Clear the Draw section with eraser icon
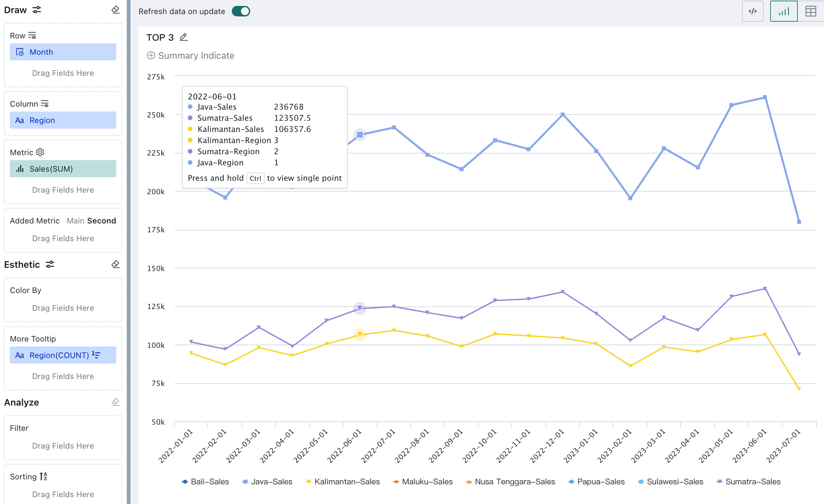Viewport: 824px width, 504px height. pos(115,10)
